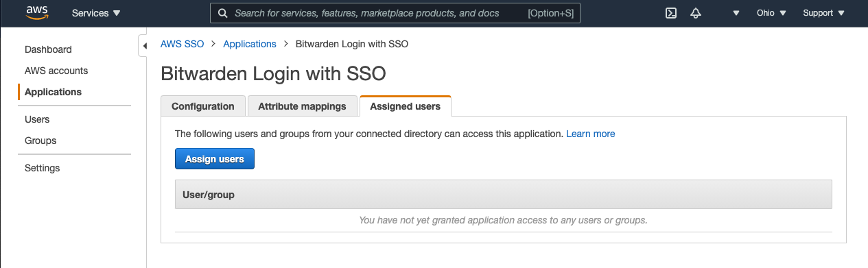Open Groups in the sidebar
Viewport: 868px width, 268px height.
click(x=40, y=141)
